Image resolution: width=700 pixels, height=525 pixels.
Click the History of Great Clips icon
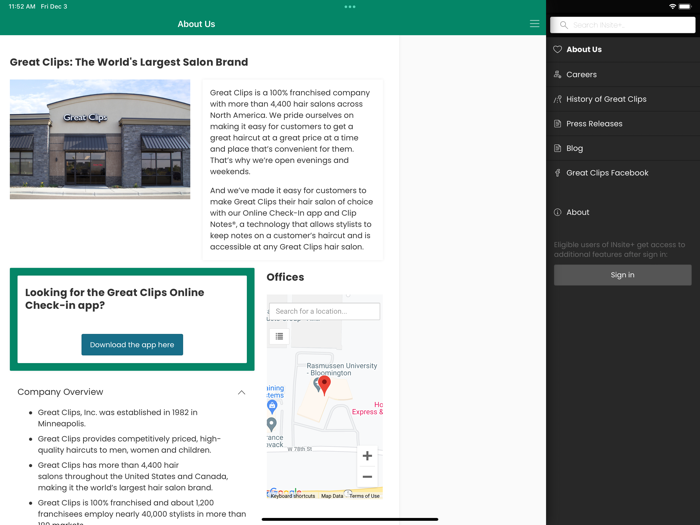point(558,99)
